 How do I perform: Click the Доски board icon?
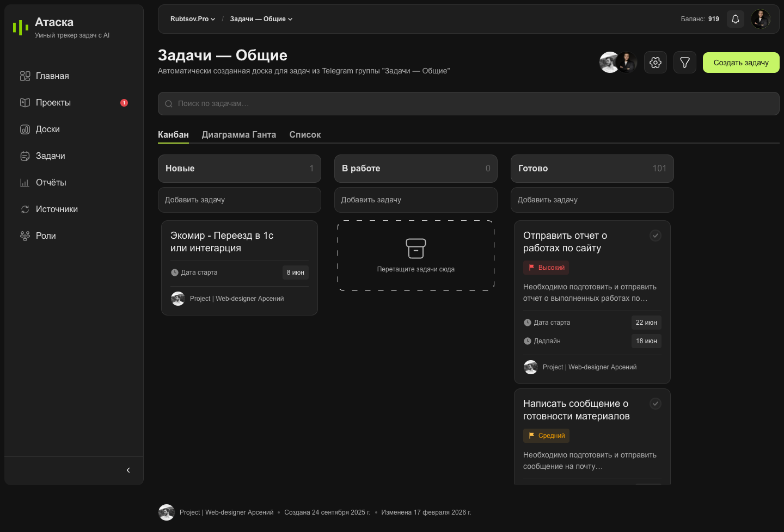tap(25, 129)
